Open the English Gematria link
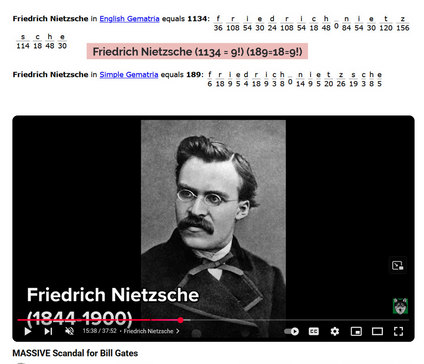This screenshot has width=424, height=364. coord(129,19)
